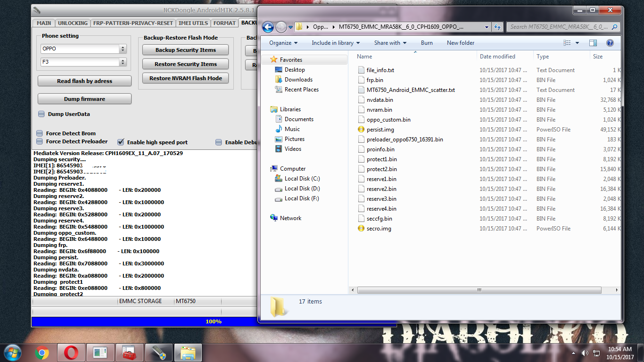Screen dimensions: 644x362
Task: Click the Change your view icon
Action: pos(567,43)
